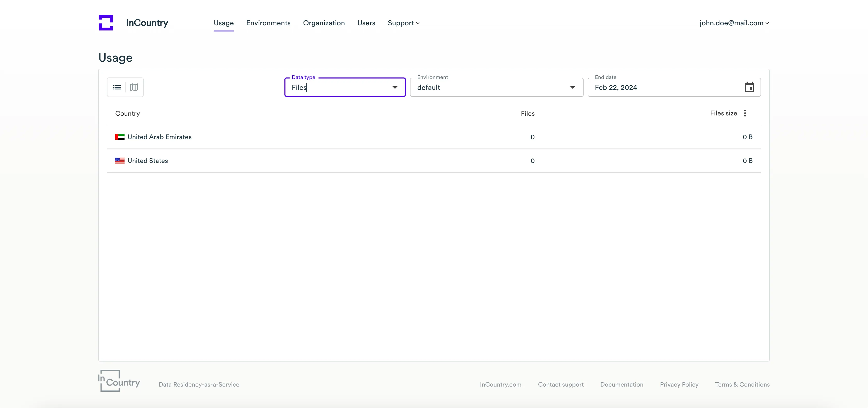The width and height of the screenshot is (868, 408).
Task: Go to the Environments tab
Action: click(x=268, y=23)
